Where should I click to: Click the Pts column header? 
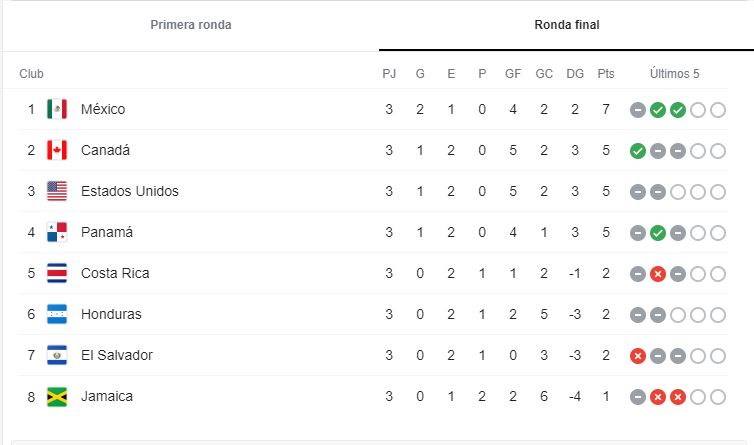click(x=606, y=74)
